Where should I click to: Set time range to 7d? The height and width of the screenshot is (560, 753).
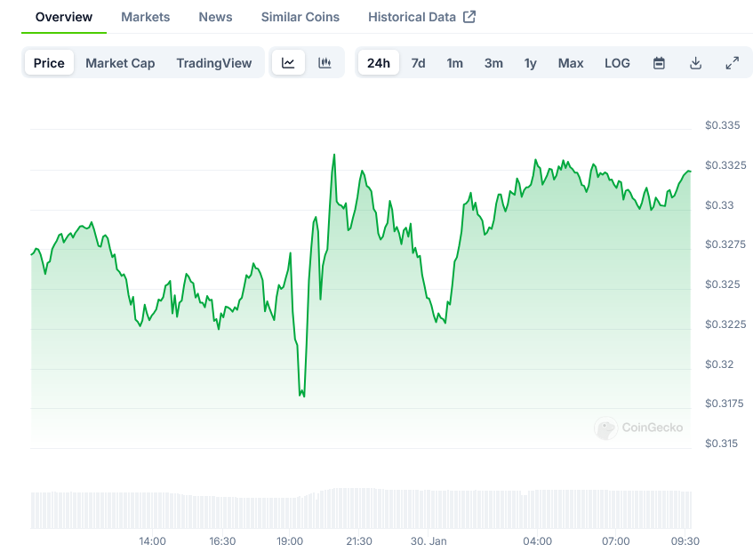click(x=418, y=63)
